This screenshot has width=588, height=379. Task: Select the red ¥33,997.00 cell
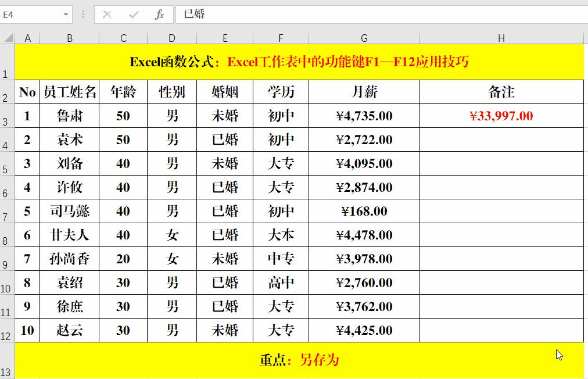pos(501,116)
